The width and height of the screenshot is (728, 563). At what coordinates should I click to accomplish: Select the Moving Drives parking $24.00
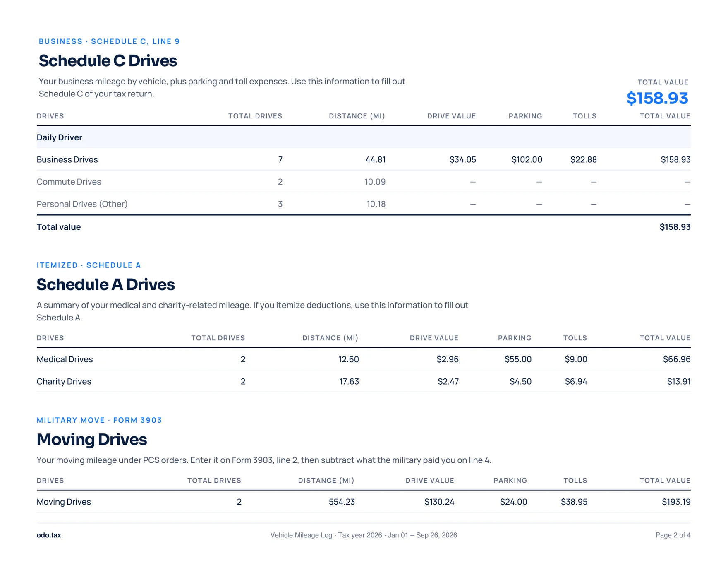(513, 502)
